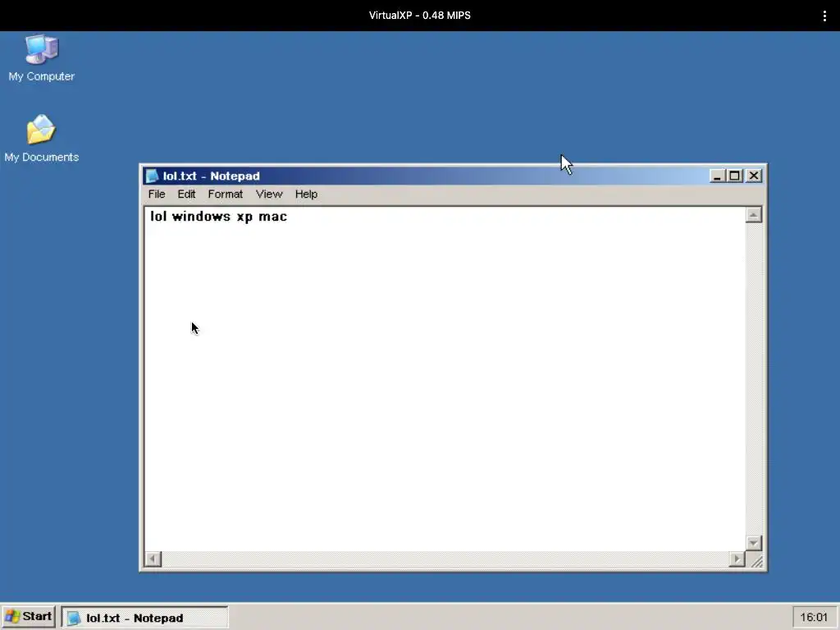This screenshot has height=630, width=840.
Task: Open the Edit menu in Notepad
Action: [186, 194]
